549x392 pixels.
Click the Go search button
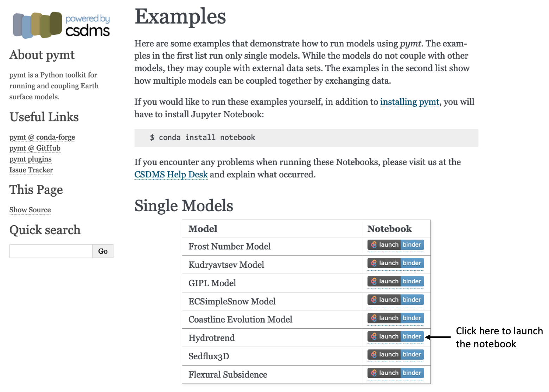(x=103, y=251)
